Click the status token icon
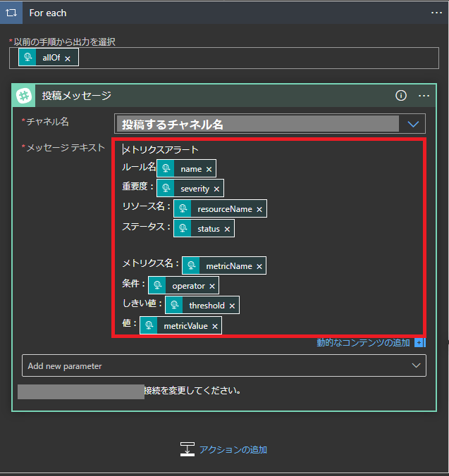This screenshot has height=476, width=449. [183, 228]
